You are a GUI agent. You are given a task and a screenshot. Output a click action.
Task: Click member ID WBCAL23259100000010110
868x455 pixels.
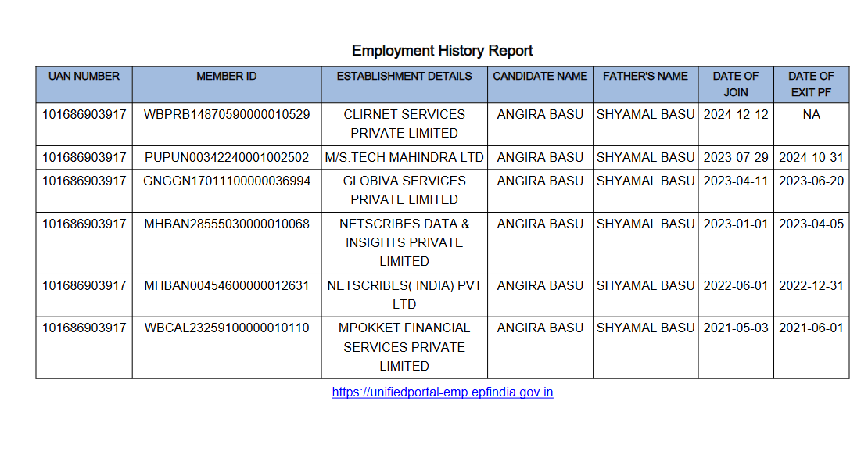click(227, 328)
